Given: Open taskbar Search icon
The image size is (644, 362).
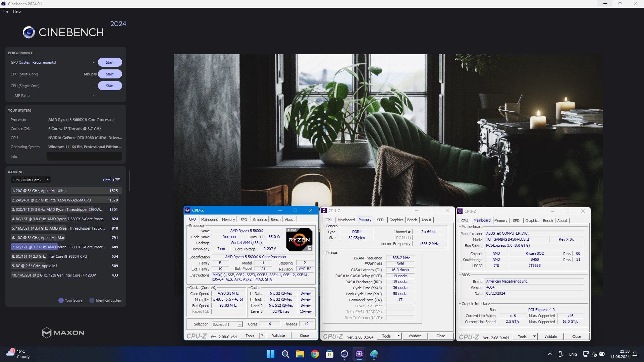Looking at the screenshot, I should (285, 354).
